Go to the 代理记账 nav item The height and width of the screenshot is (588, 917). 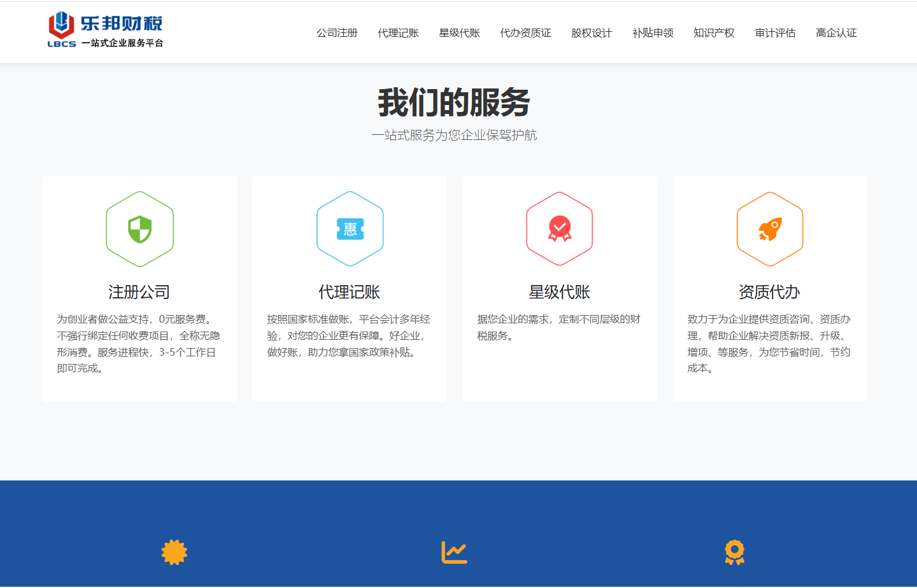[x=398, y=33]
